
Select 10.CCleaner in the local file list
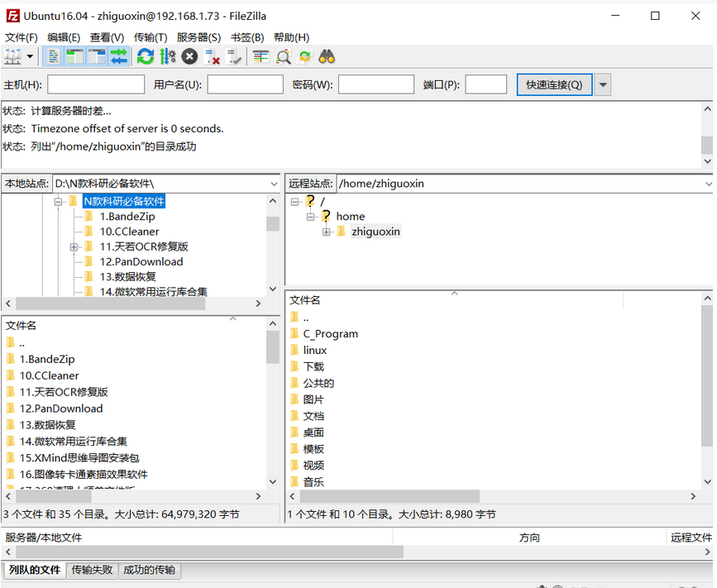49,375
